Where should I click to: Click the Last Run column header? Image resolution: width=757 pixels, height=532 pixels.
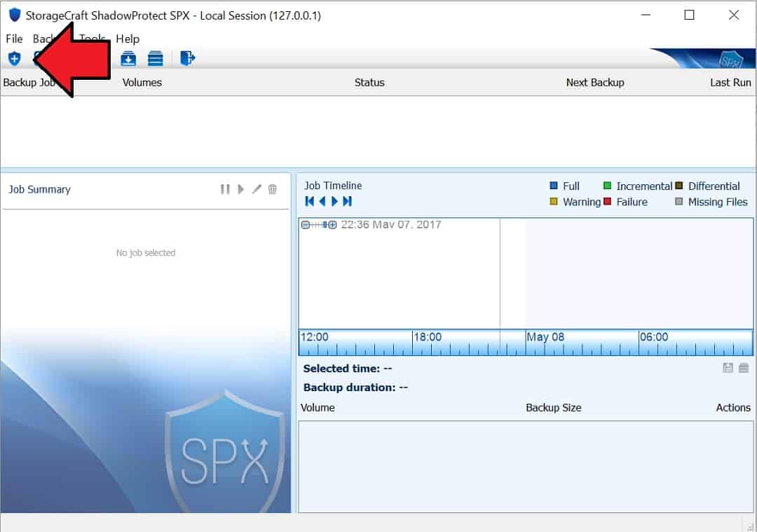click(730, 83)
